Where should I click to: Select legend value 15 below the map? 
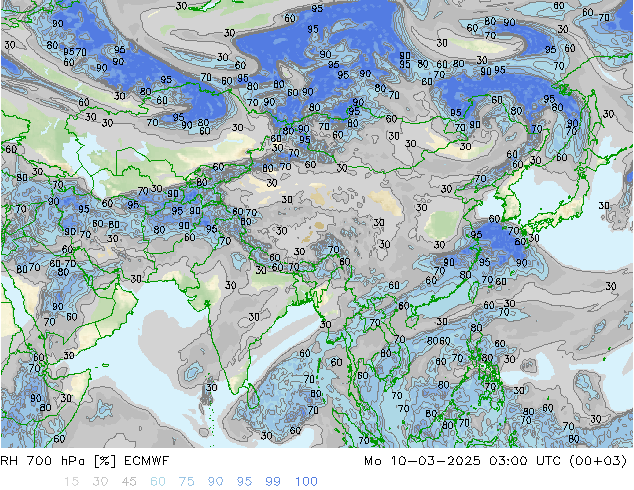[x=71, y=482]
